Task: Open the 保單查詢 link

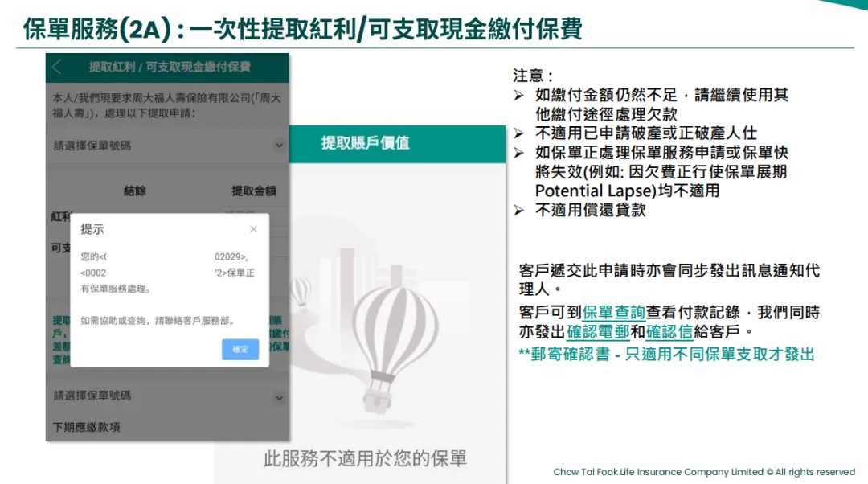Action: click(x=613, y=312)
